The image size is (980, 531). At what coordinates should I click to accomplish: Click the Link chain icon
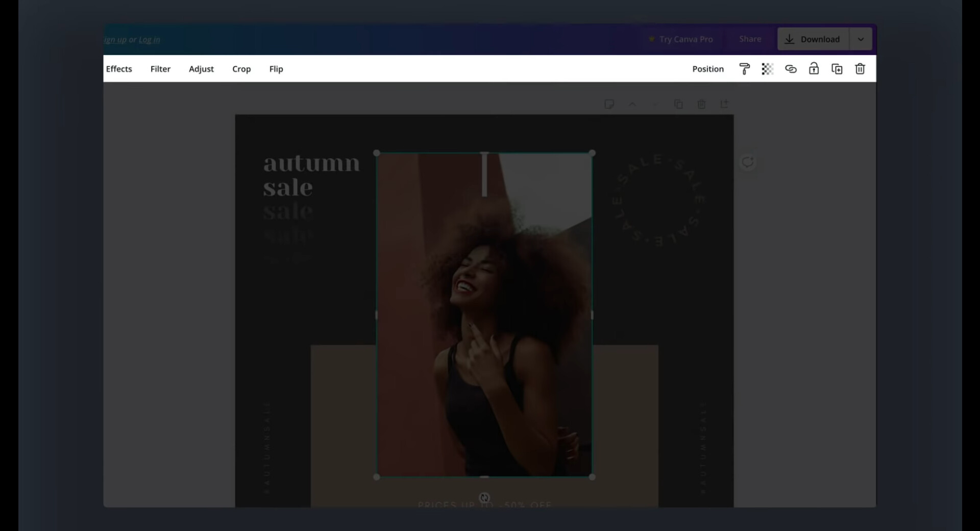coord(791,69)
